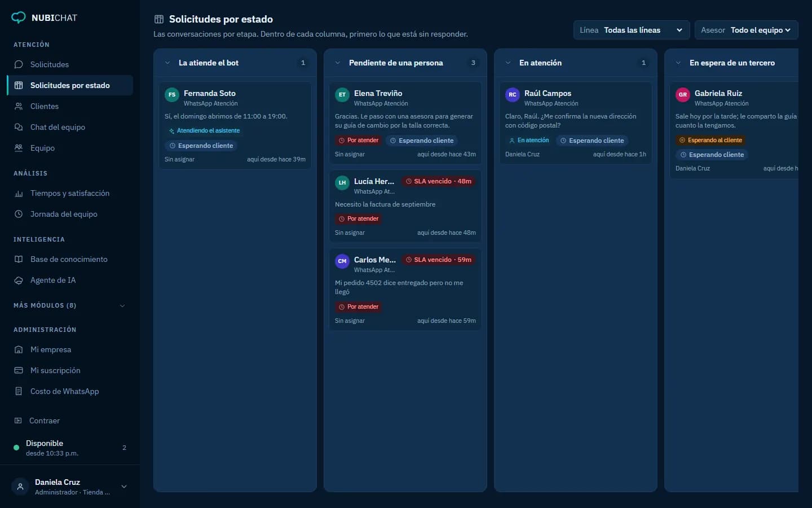Click 'Necesito la factura de septiembre' message
The image size is (812, 508).
[x=385, y=204]
